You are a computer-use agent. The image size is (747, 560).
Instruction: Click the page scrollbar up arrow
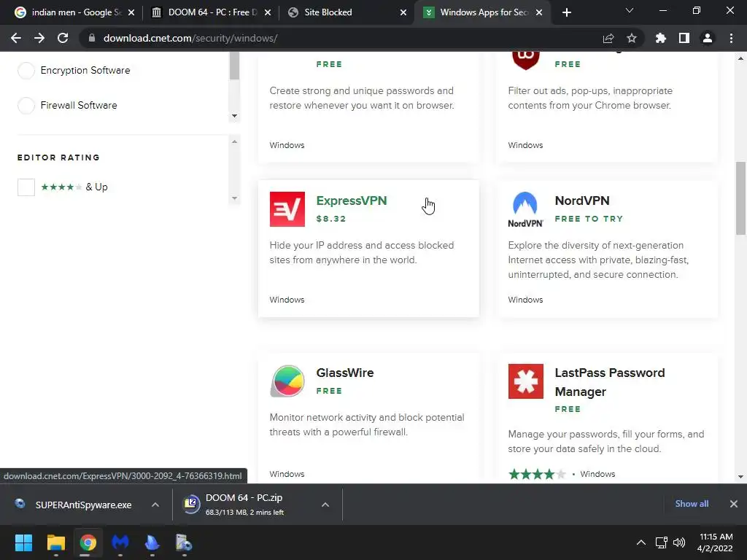(740, 58)
